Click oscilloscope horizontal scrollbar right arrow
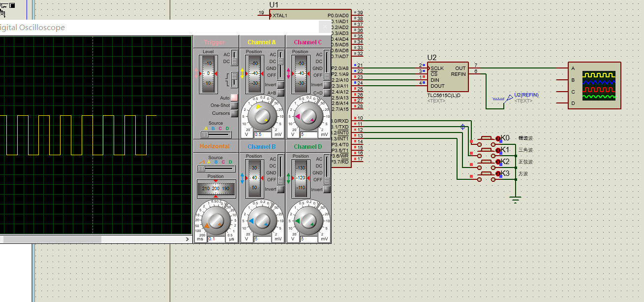Screen dimensions: 644x302 point(187,239)
